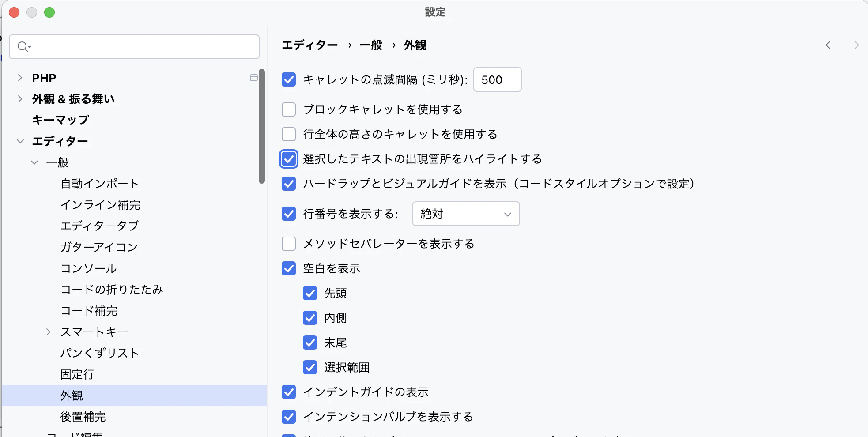Click the forward navigation arrow
This screenshot has height=437, width=868.
(854, 45)
